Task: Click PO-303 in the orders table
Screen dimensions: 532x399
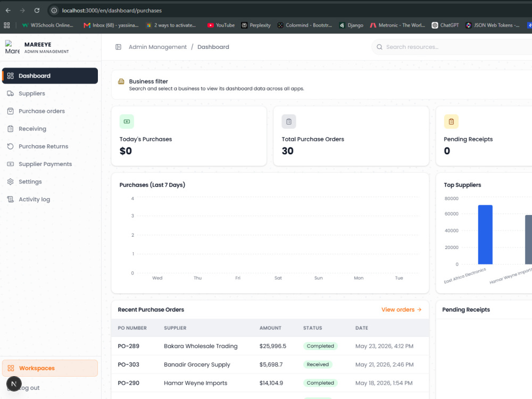Action: (129, 364)
